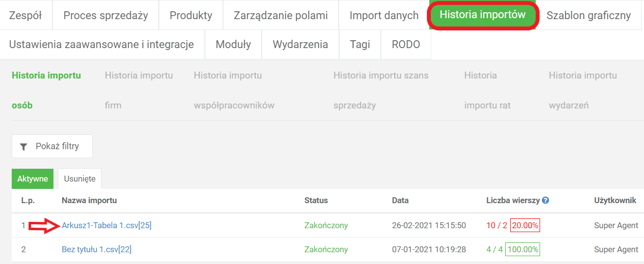View Historia importu firm subsection

pyautogui.click(x=139, y=90)
